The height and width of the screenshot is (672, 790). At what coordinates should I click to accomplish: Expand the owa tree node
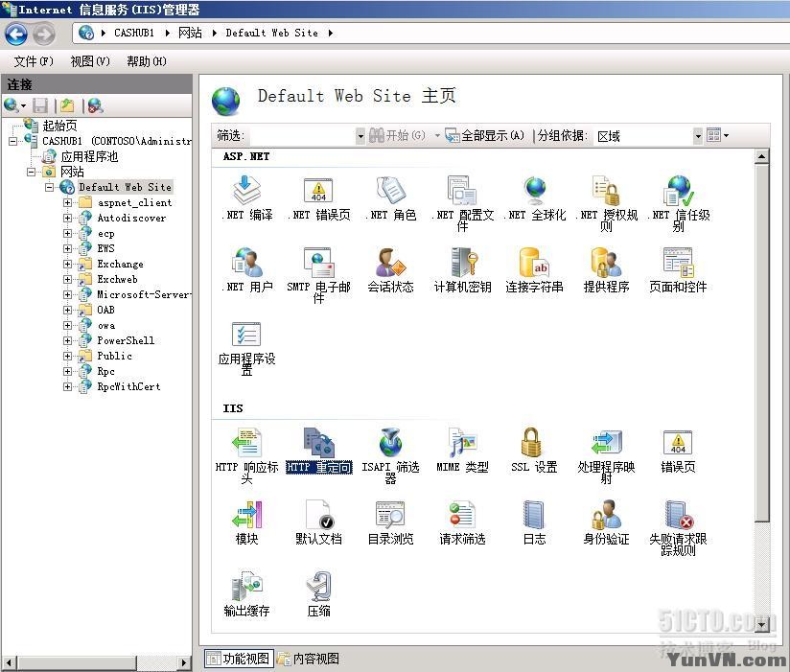[67, 325]
